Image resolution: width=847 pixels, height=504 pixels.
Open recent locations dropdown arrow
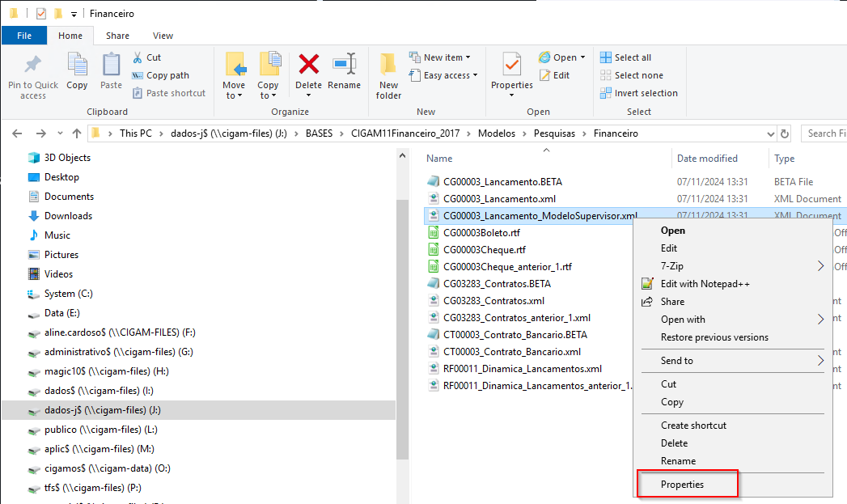(60, 133)
